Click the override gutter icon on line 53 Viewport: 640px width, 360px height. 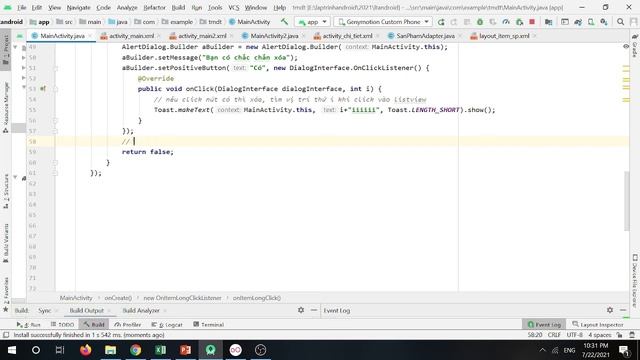click(x=43, y=89)
